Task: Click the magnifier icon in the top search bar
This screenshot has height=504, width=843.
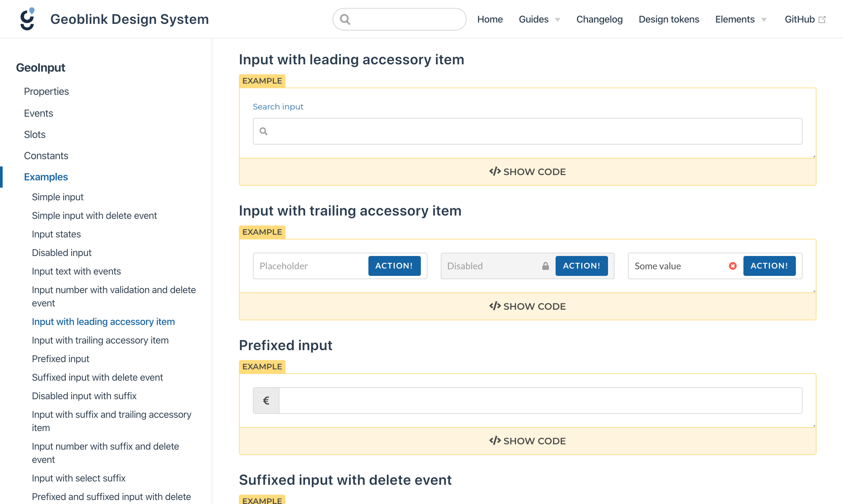Action: pyautogui.click(x=345, y=19)
